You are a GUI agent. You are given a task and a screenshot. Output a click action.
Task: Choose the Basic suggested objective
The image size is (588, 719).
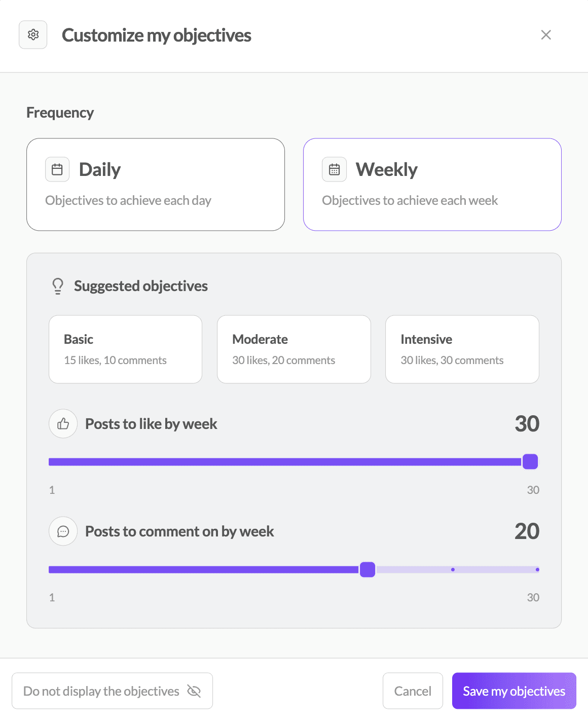click(x=125, y=349)
